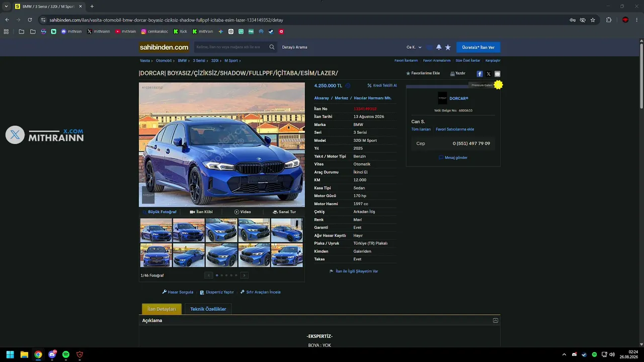Share the listing on X
This screenshot has height=362, width=644.
489,74
